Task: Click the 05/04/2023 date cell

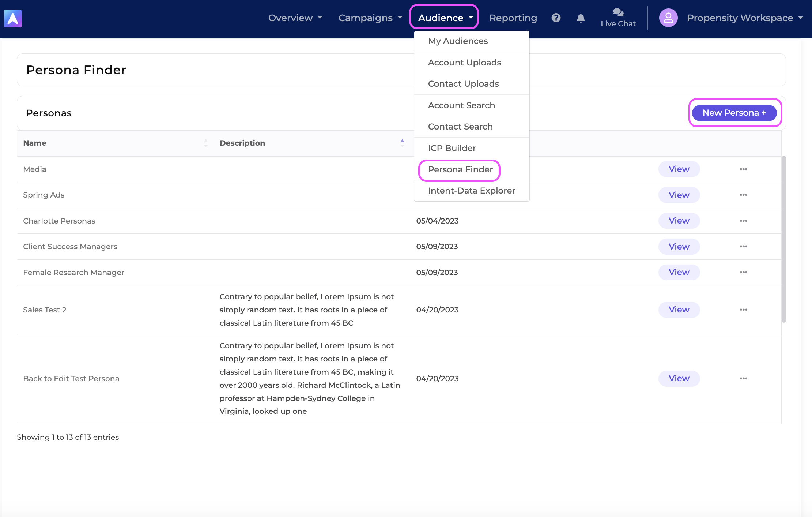Action: point(437,221)
